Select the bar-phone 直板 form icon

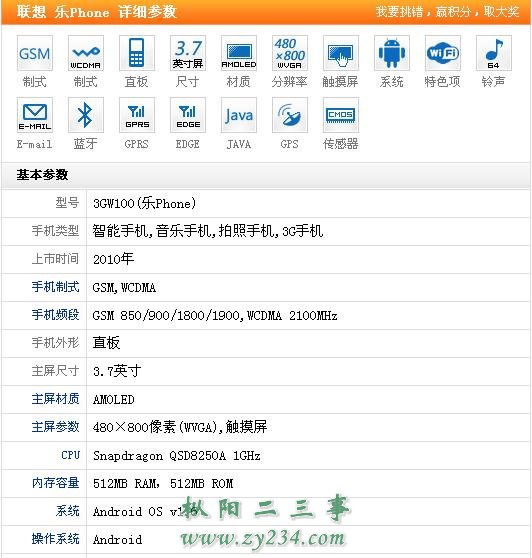point(137,53)
